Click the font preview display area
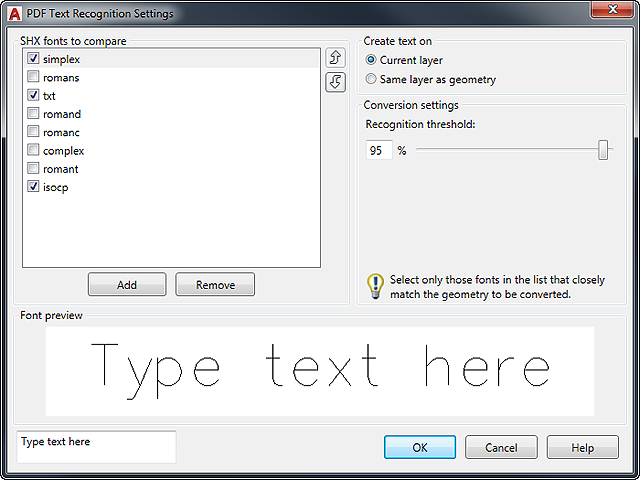Viewport: 640px width, 480px height. [320, 371]
